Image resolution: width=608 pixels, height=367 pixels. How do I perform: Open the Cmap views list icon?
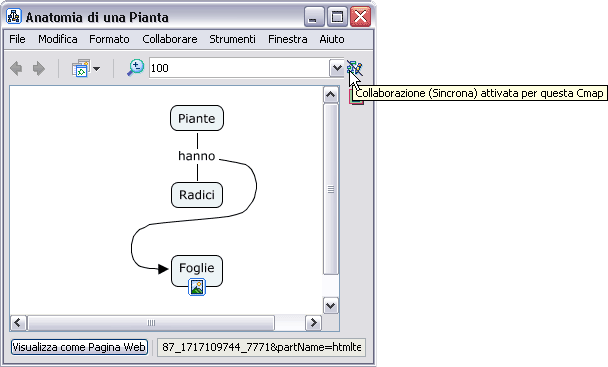tap(81, 68)
